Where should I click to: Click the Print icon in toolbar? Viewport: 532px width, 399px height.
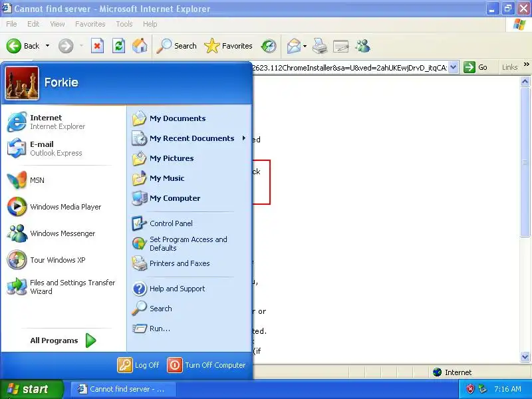(320, 46)
